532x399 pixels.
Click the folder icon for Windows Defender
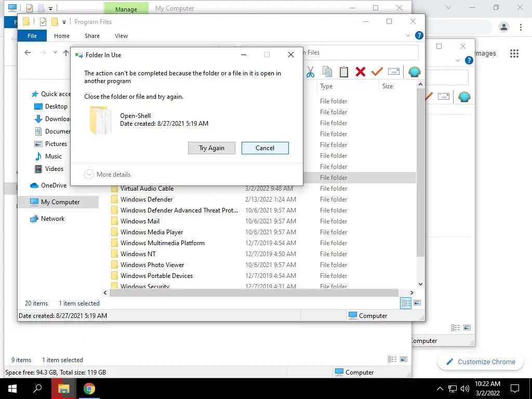114,199
